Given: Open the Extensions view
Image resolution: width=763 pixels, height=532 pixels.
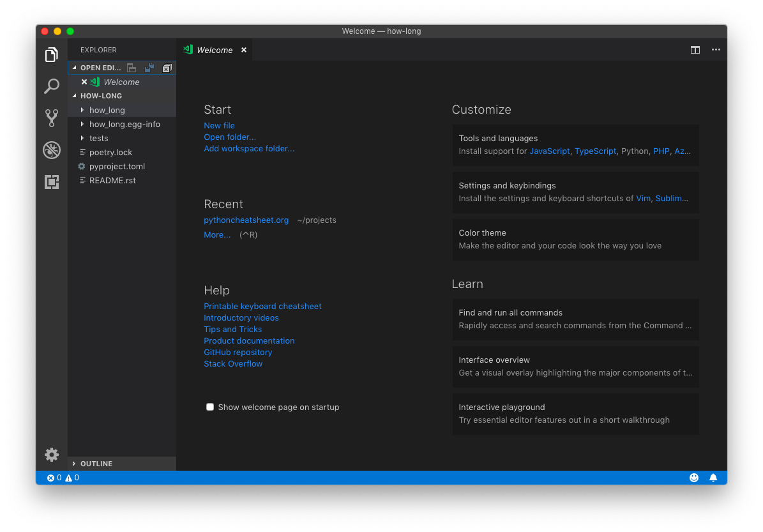Looking at the screenshot, I should [52, 182].
